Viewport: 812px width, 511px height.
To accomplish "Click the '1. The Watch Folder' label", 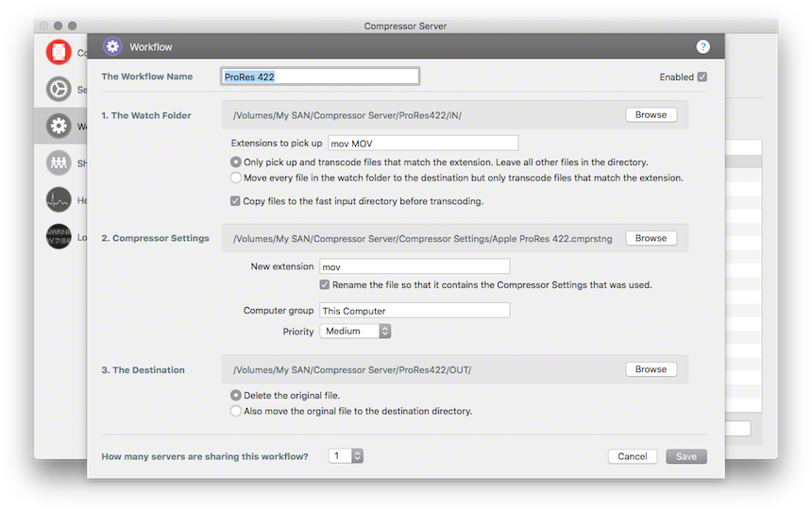I will coord(146,115).
